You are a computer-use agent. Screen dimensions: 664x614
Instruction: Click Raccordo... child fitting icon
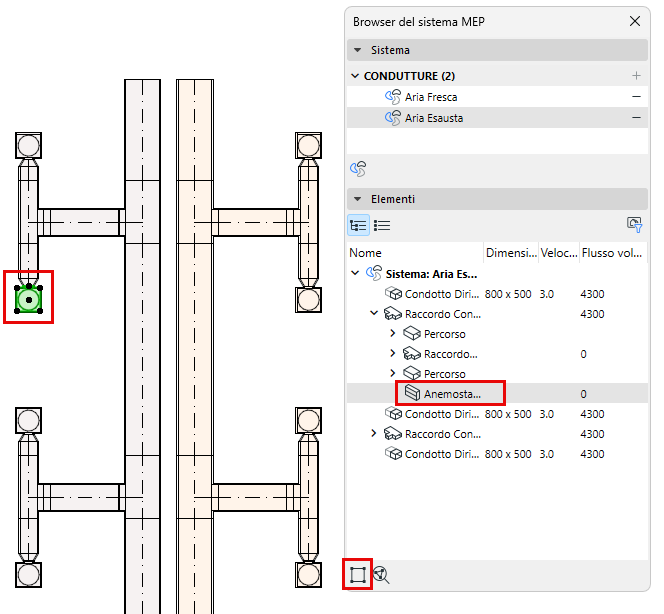412,353
